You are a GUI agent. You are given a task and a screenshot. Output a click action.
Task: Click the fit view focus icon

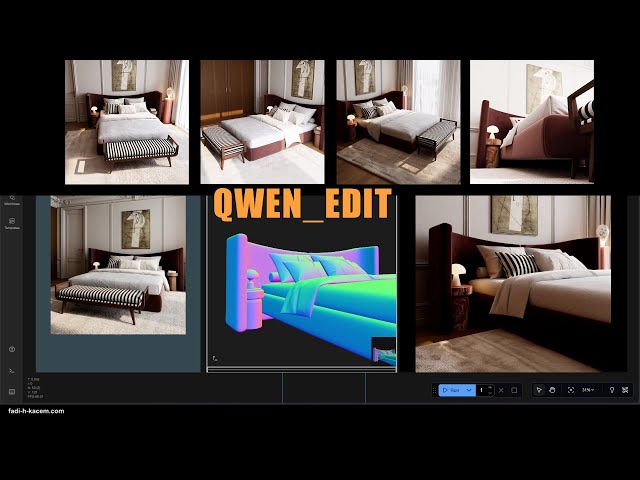[571, 390]
